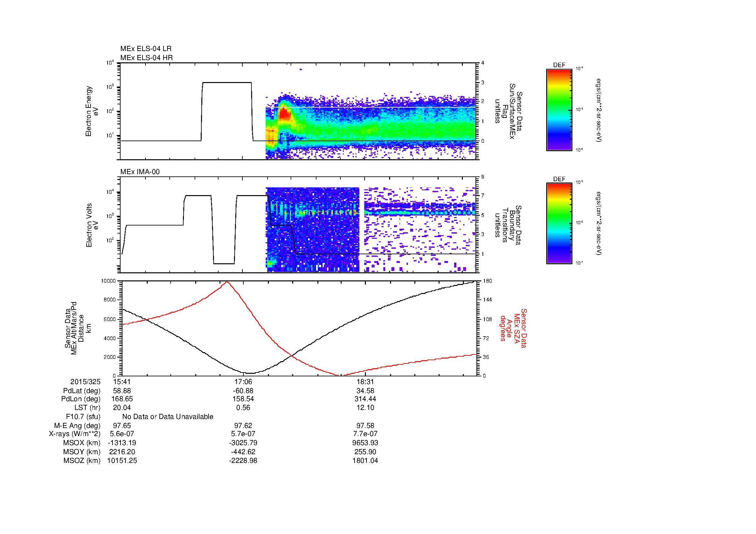Click the Electron Volts eV axis label

point(92,225)
